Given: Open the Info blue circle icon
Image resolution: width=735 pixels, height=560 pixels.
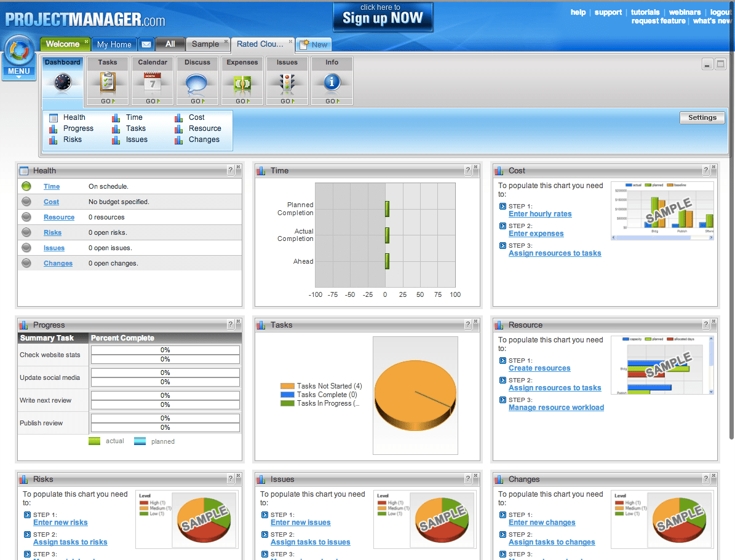Looking at the screenshot, I should (x=332, y=82).
